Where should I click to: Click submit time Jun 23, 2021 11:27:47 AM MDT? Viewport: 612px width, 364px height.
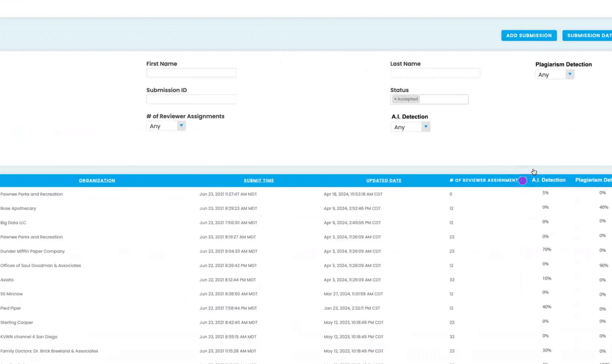point(228,194)
